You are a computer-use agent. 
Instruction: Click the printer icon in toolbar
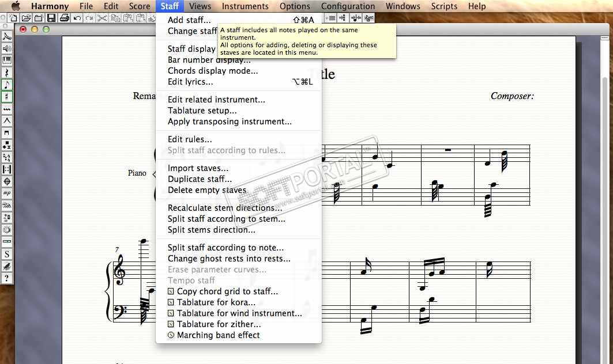click(x=65, y=18)
